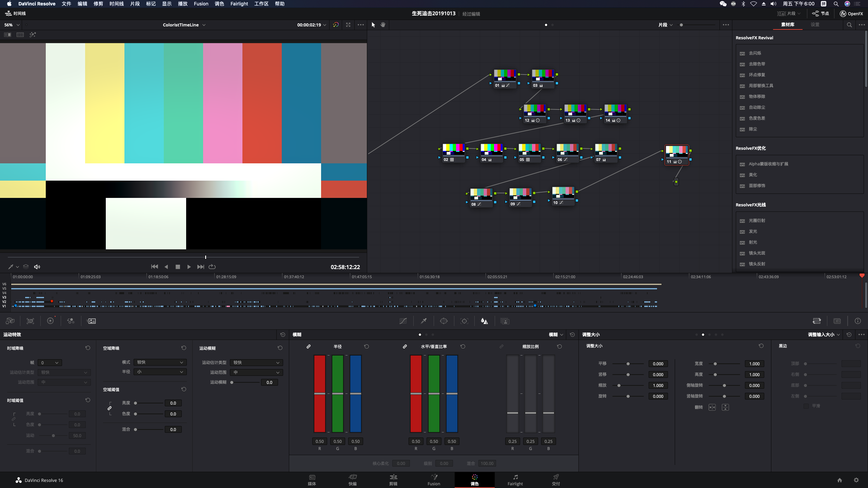Screen dimensions: 868x488
Task: Expand the 空域降噪 模式 dropdown
Action: click(x=160, y=362)
